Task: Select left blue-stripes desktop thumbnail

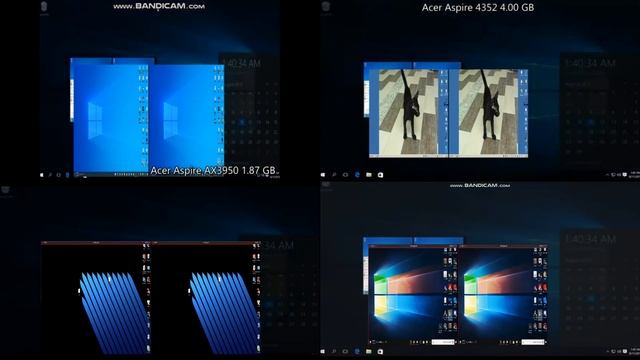Action: tap(96, 298)
